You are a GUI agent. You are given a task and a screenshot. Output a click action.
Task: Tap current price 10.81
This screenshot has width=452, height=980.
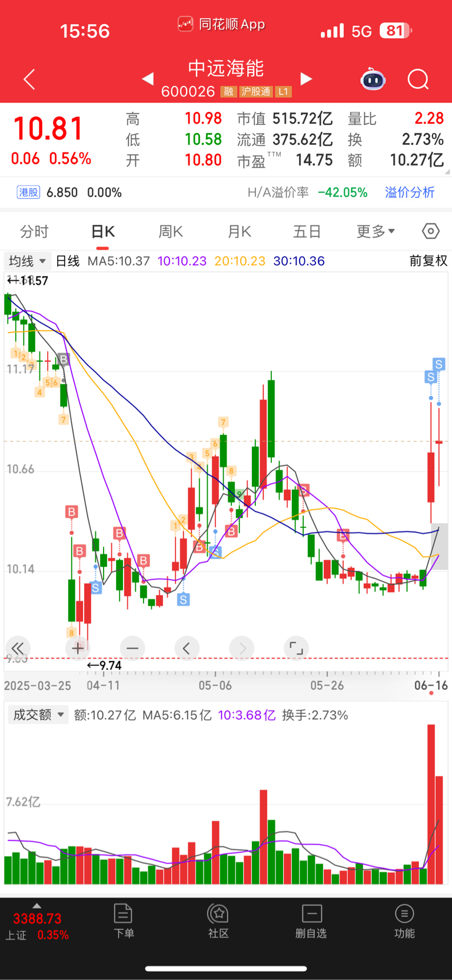coord(48,128)
